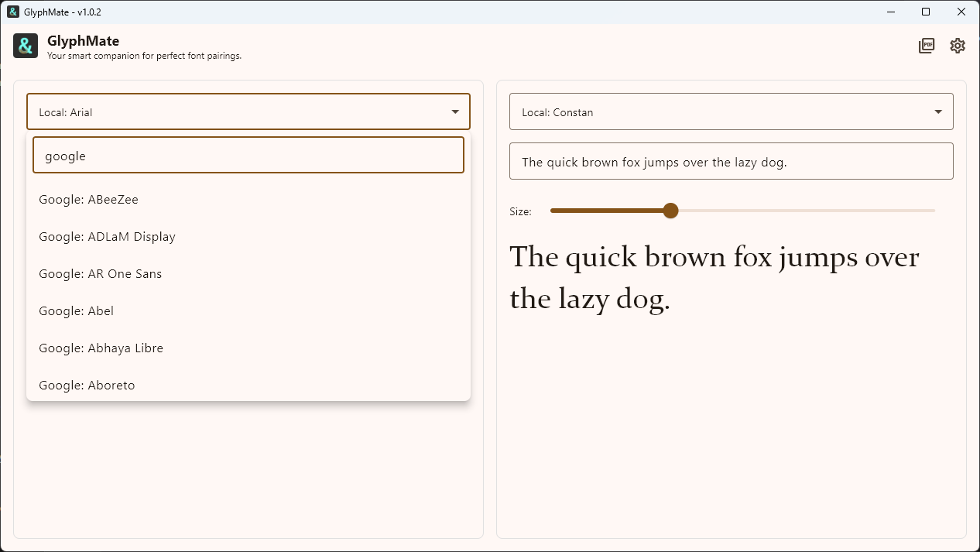Click the sample sentence text field

click(731, 161)
